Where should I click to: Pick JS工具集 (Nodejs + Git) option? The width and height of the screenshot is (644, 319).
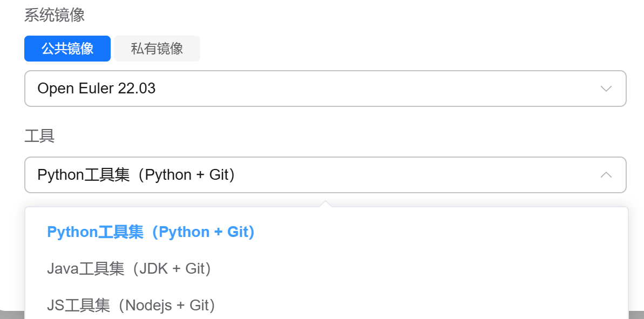pyautogui.click(x=131, y=306)
